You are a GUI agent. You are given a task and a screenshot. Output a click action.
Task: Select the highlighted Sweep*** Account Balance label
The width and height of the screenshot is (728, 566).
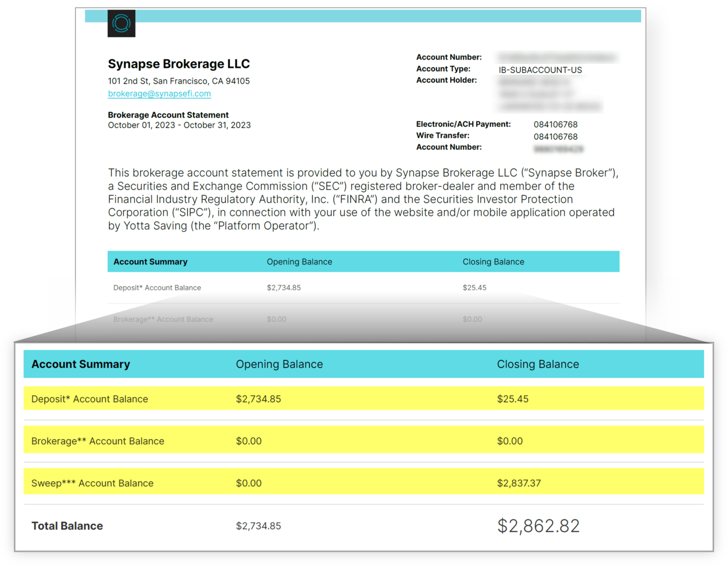coord(92,483)
